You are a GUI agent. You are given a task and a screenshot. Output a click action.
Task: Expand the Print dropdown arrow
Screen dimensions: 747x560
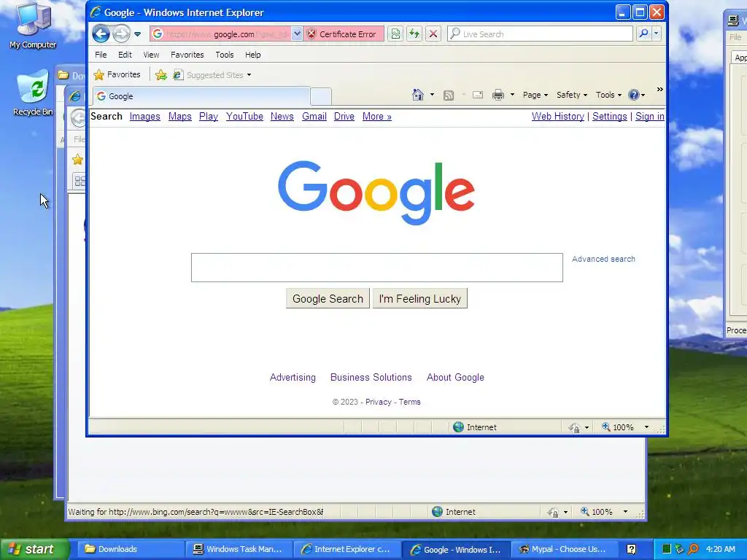[x=512, y=95]
